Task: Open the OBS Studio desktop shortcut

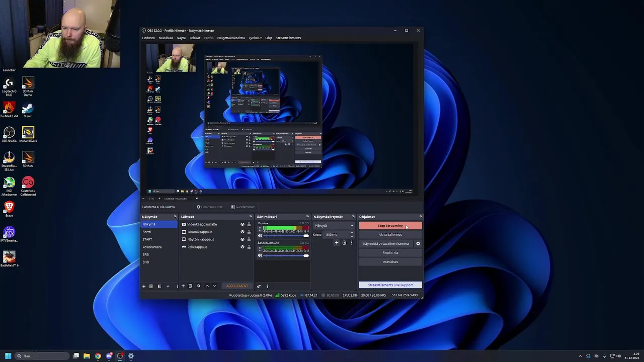Action: point(9,134)
